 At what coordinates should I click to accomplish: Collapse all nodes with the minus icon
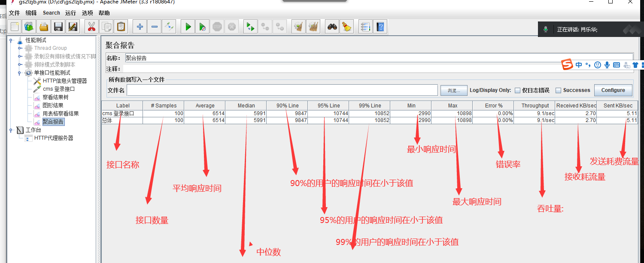coord(155,27)
